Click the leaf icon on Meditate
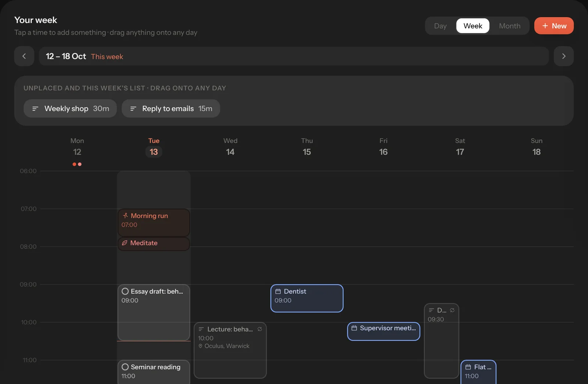Screen dimensions: 588x384 coord(125,243)
